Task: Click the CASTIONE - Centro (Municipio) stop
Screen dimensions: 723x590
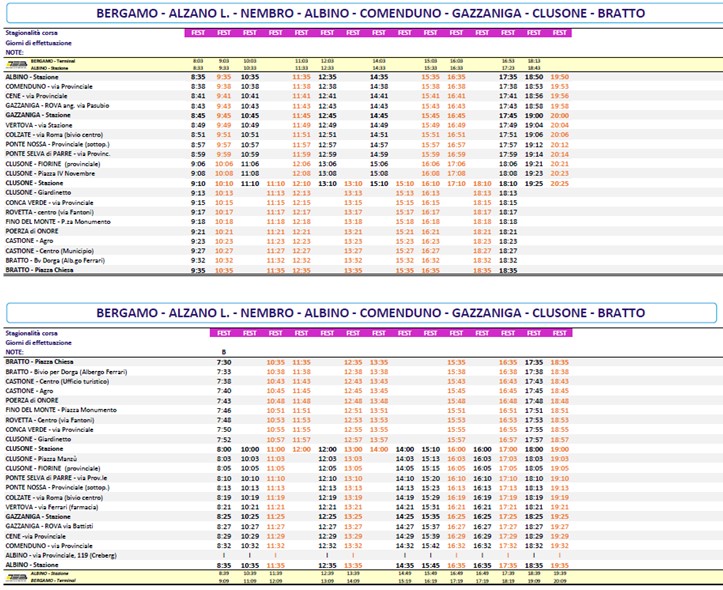Action: pyautogui.click(x=49, y=251)
